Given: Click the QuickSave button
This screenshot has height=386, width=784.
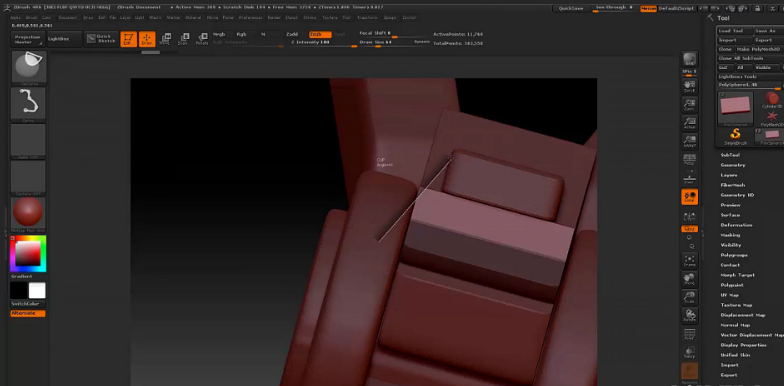Looking at the screenshot, I should click(x=570, y=8).
